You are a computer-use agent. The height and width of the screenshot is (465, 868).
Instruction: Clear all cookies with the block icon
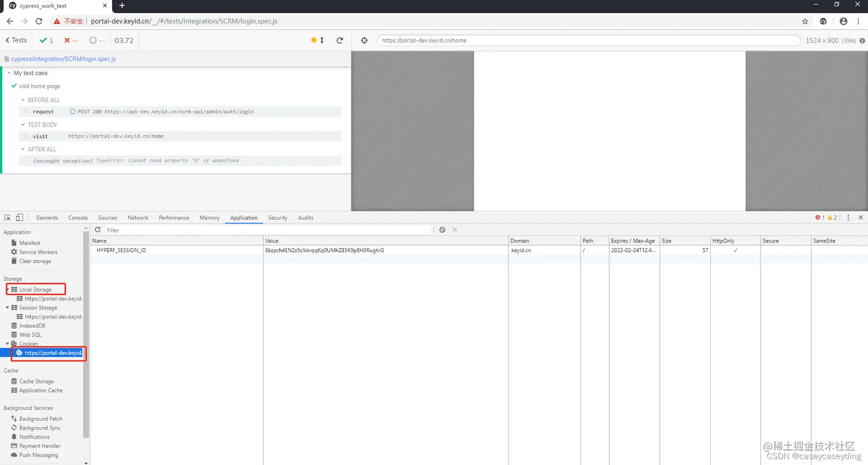pos(442,230)
